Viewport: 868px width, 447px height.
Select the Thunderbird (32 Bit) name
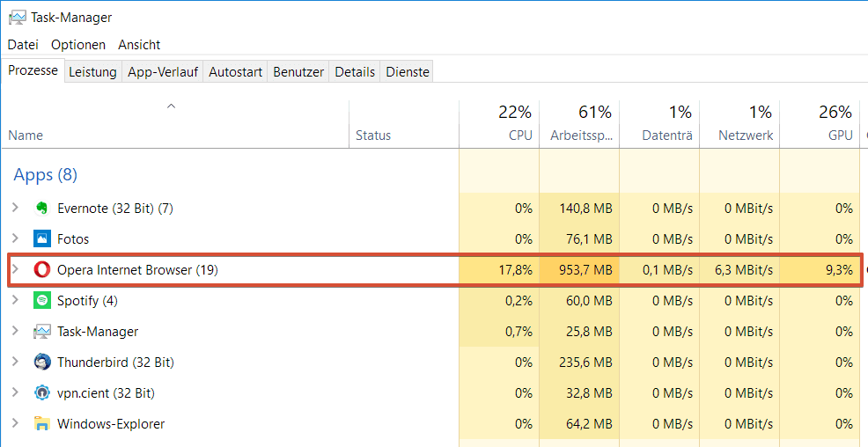coord(115,363)
